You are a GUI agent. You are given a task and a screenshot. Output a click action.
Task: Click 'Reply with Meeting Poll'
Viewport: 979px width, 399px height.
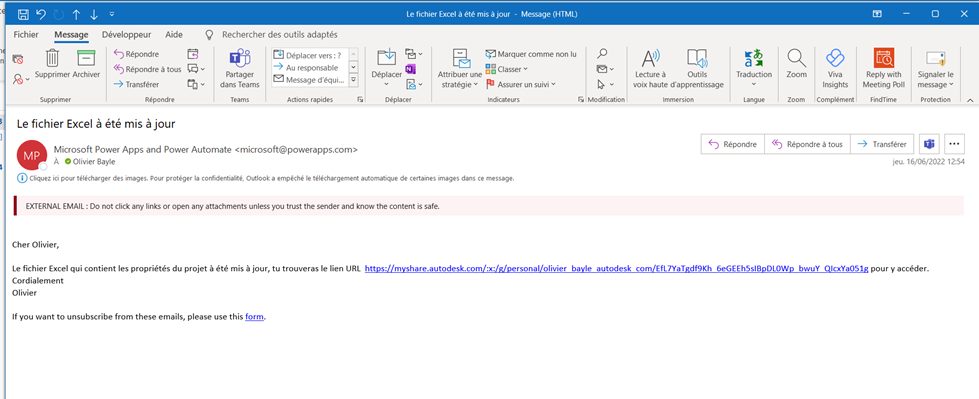pyautogui.click(x=883, y=69)
